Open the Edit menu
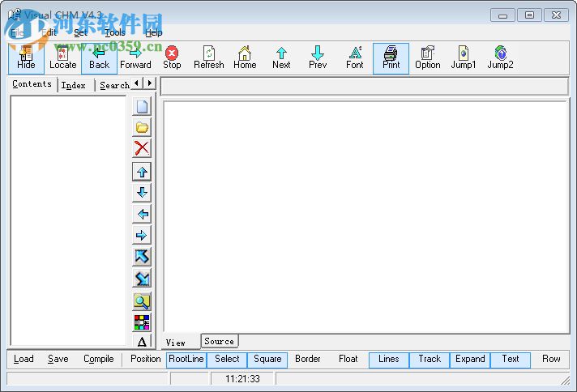This screenshot has height=392, width=577. pos(49,32)
